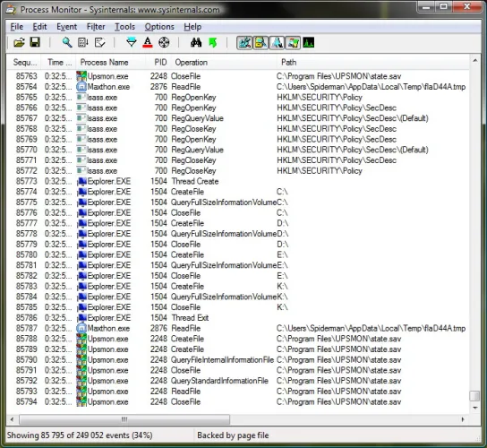Click the Time column header

click(x=59, y=63)
